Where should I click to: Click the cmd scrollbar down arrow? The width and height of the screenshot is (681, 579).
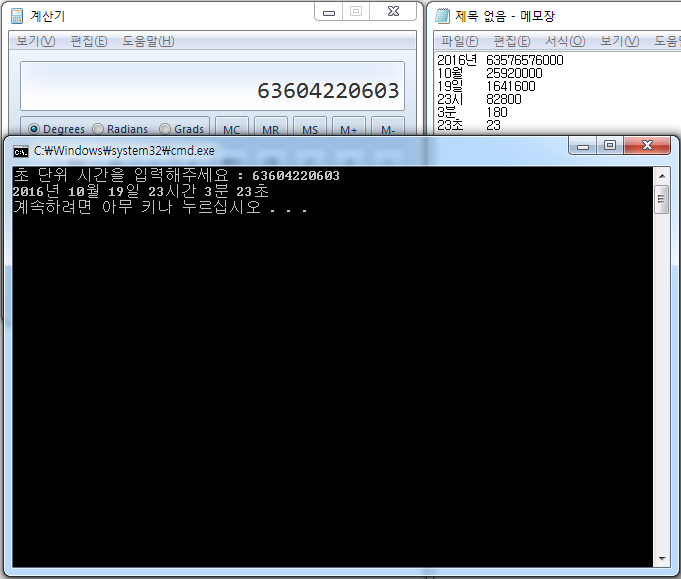[662, 559]
